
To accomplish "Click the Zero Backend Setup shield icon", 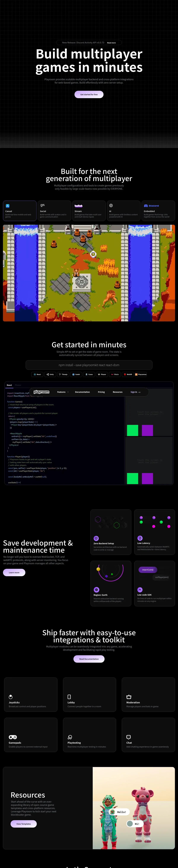I will pos(96,538).
